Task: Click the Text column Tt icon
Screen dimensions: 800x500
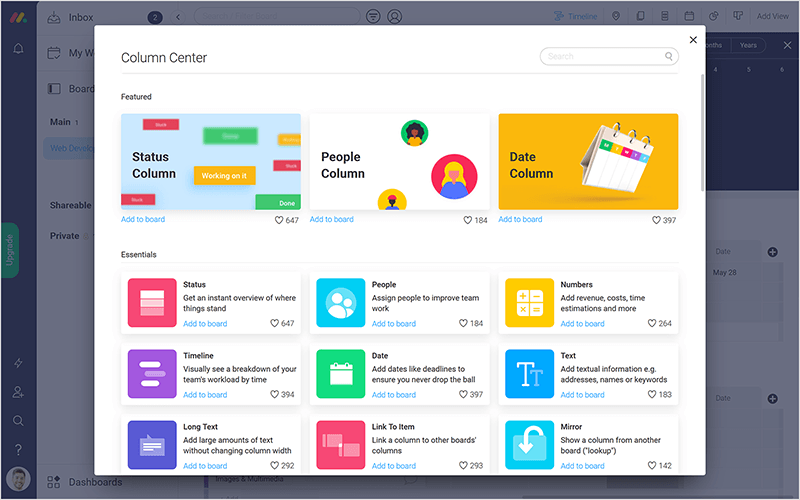Action: (x=530, y=373)
